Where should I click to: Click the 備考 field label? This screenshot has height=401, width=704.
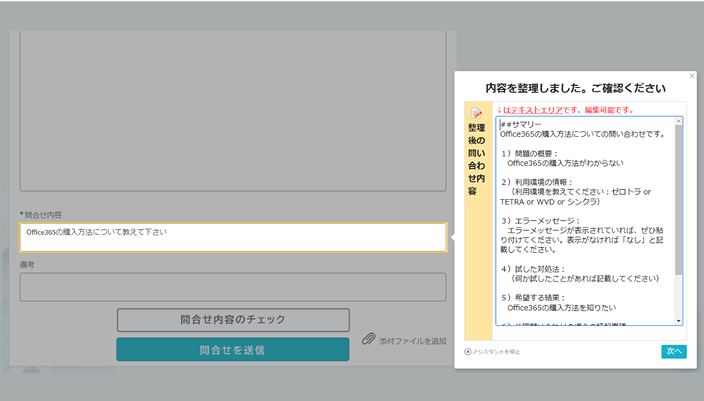(x=28, y=265)
